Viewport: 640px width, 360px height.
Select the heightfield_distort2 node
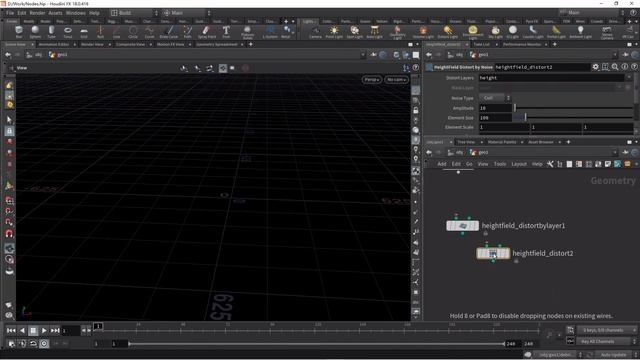pos(493,253)
